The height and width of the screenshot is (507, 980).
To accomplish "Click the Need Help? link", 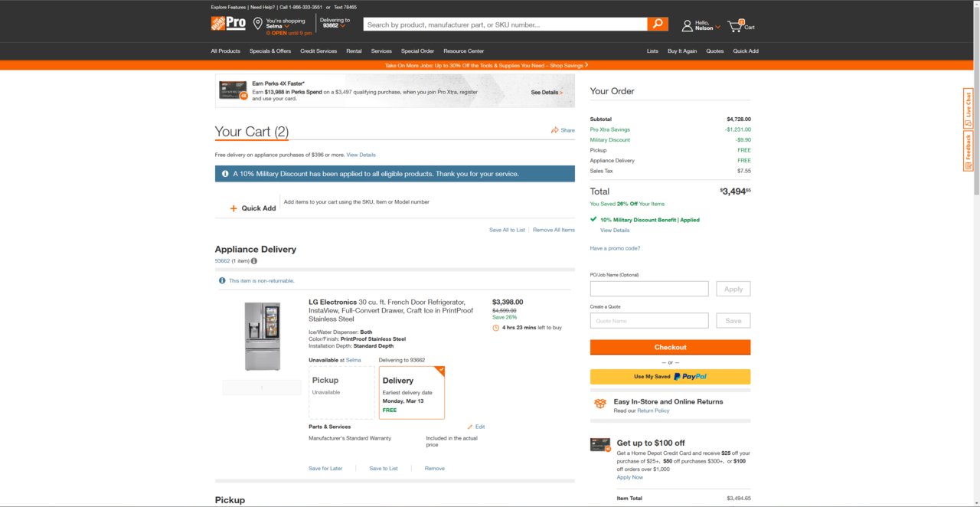I will pyautogui.click(x=263, y=7).
